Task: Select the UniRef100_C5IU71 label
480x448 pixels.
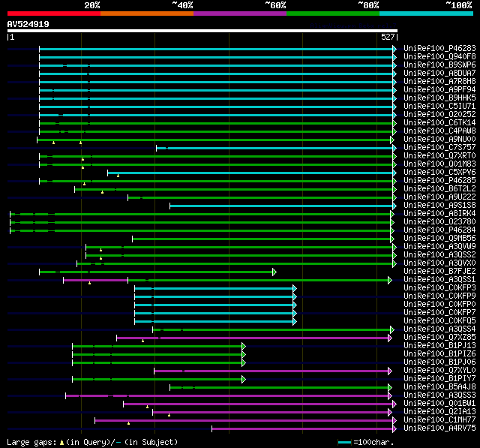Action: pos(439,106)
